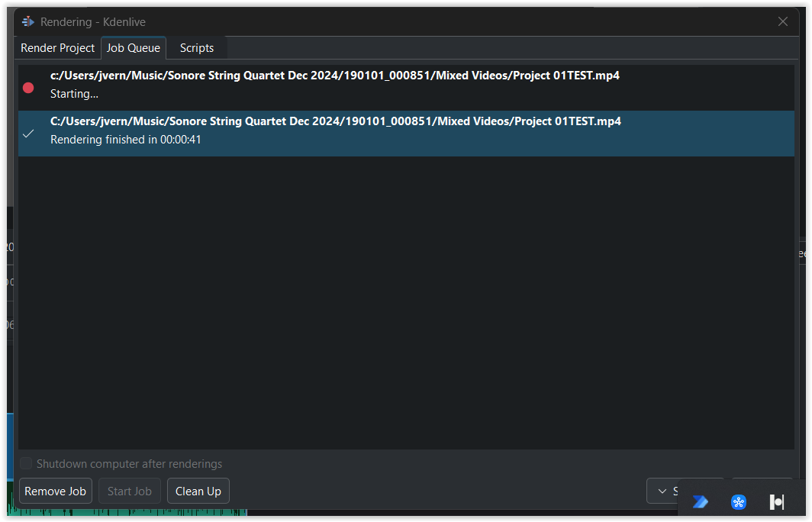Click the blue round snowflake-like overlay icon

pos(739,501)
